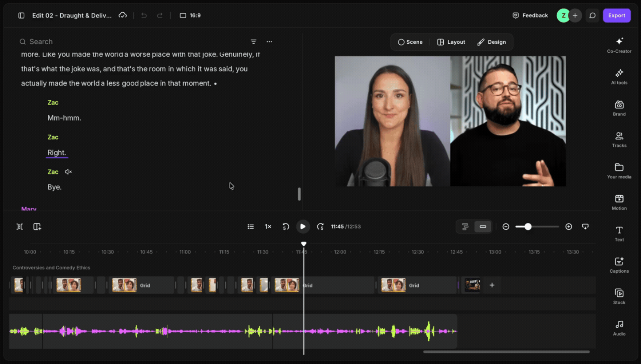Unmute Zac's 'Bye.' segment speaker icon
The image size is (641, 364).
pyautogui.click(x=68, y=171)
